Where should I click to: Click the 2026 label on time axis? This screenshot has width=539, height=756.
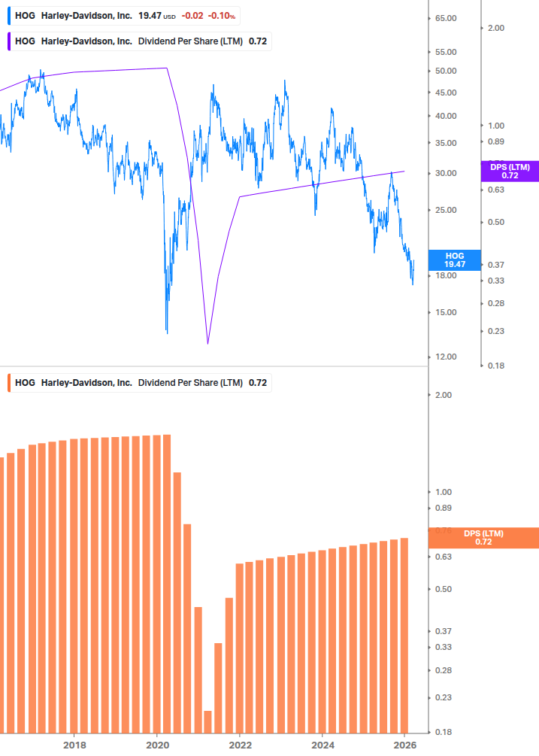tap(404, 745)
